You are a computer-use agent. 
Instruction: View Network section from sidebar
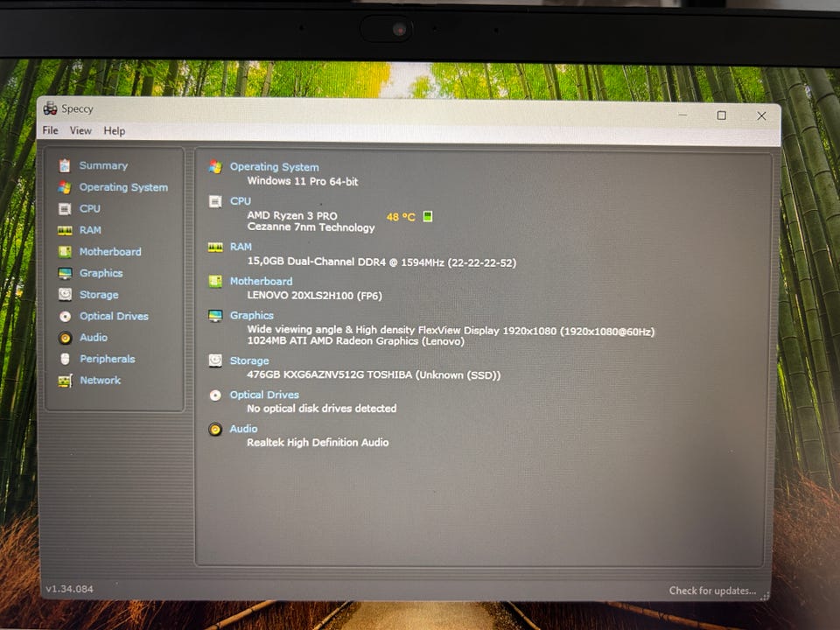click(x=101, y=381)
